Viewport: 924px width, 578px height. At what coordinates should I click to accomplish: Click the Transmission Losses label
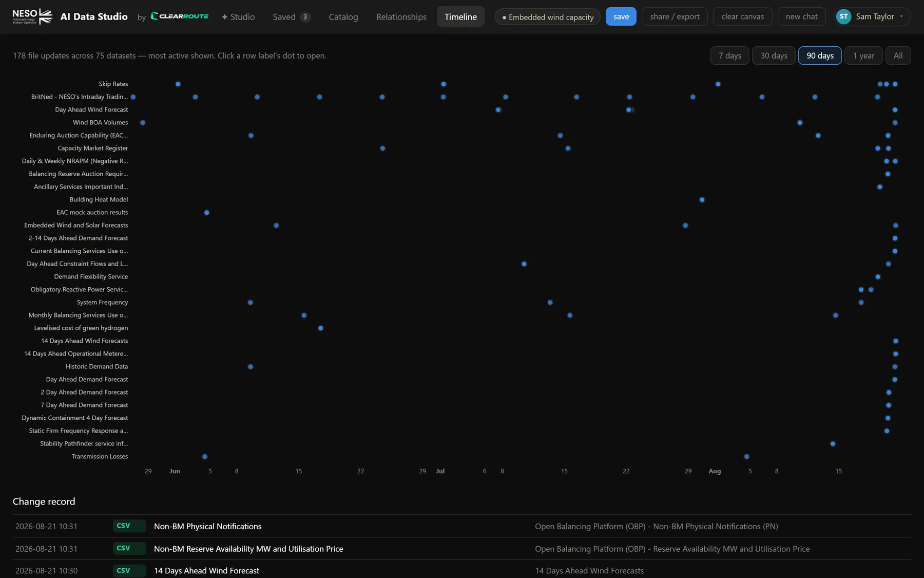[100, 456]
